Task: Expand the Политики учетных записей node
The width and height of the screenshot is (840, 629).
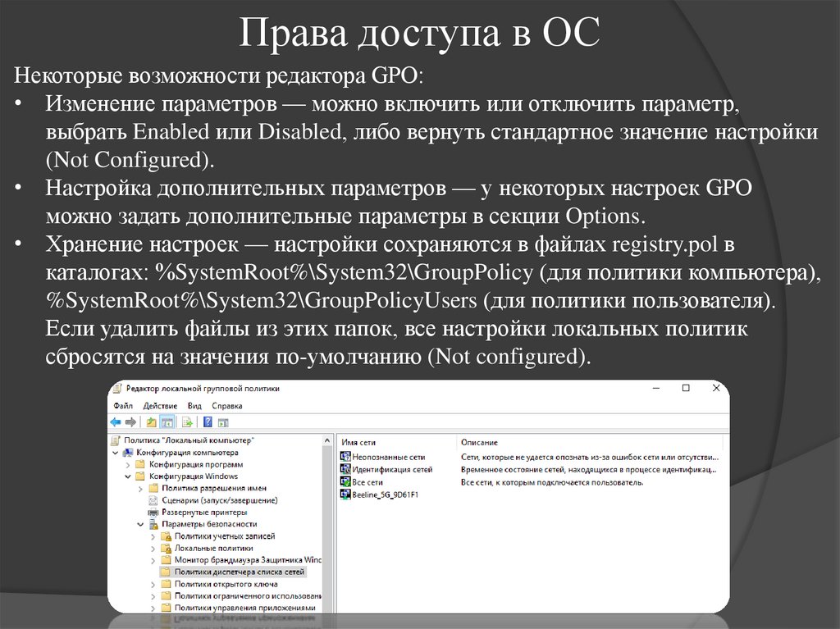Action: coord(153,536)
